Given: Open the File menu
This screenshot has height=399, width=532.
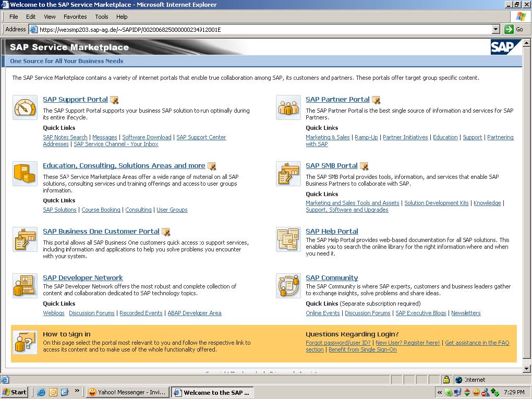Looking at the screenshot, I should 14,17.
